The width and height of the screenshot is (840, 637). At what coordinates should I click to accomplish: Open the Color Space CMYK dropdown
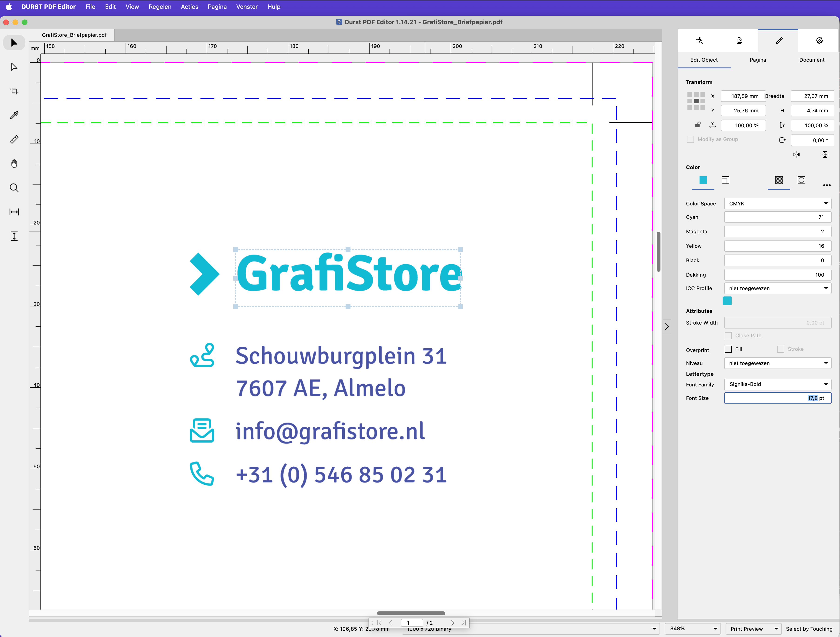click(777, 204)
